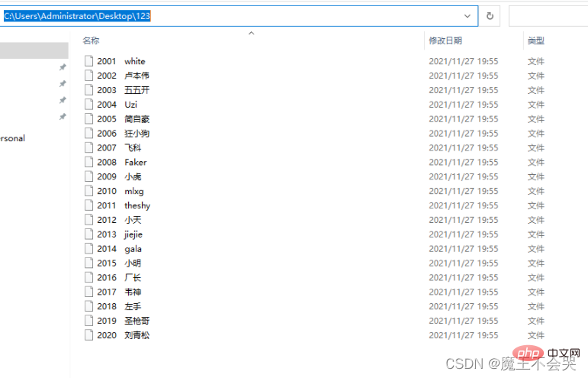Screen dimensions: 588x378
Task: Click the file icon of 2008 Faker
Action: (x=89, y=162)
